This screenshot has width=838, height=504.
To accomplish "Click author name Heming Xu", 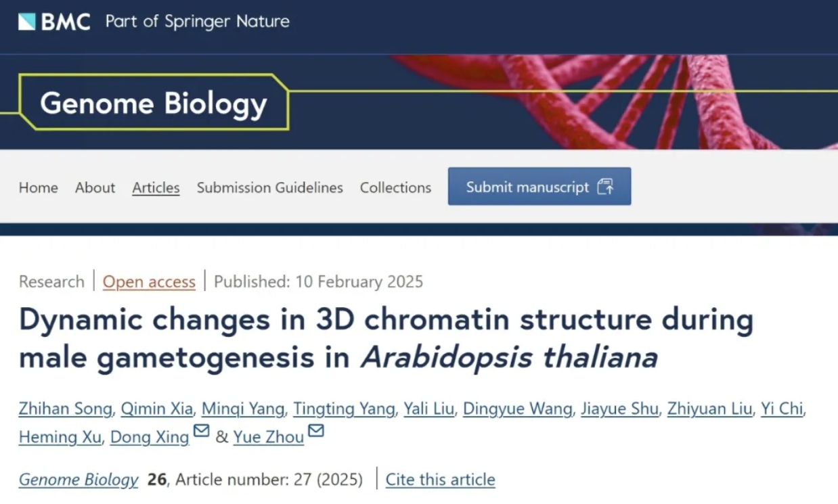I will coord(60,437).
